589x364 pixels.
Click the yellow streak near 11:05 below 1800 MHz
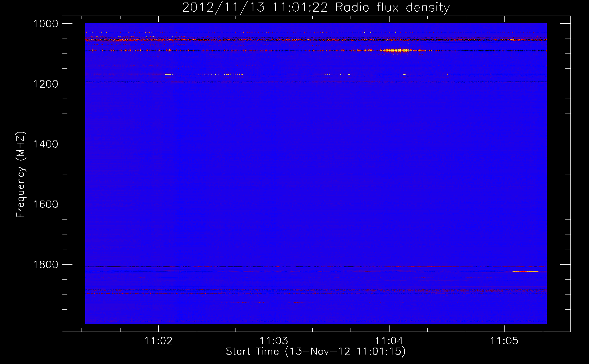point(525,272)
